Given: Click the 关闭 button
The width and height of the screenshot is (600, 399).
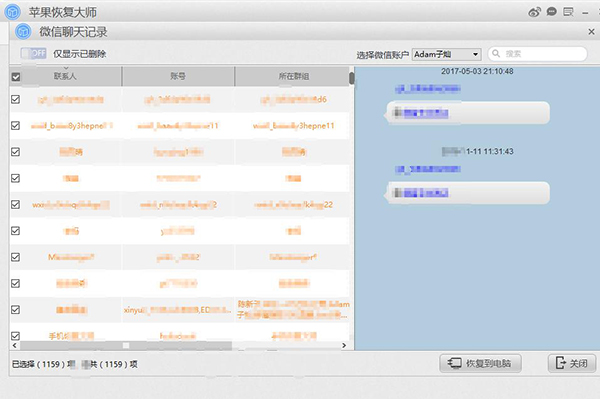Looking at the screenshot, I should click(x=572, y=363).
